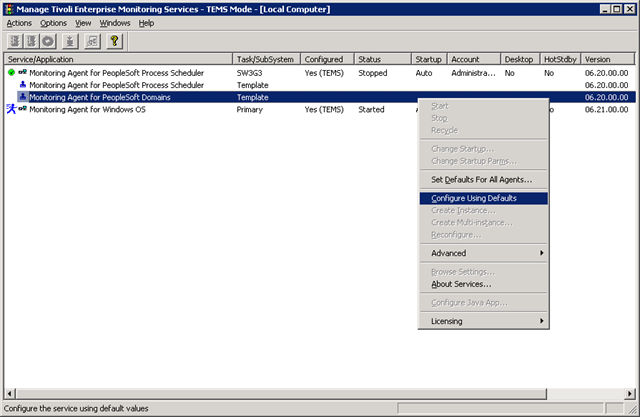Click Configure Java App menu entry
This screenshot has height=417, width=640.
(484, 303)
